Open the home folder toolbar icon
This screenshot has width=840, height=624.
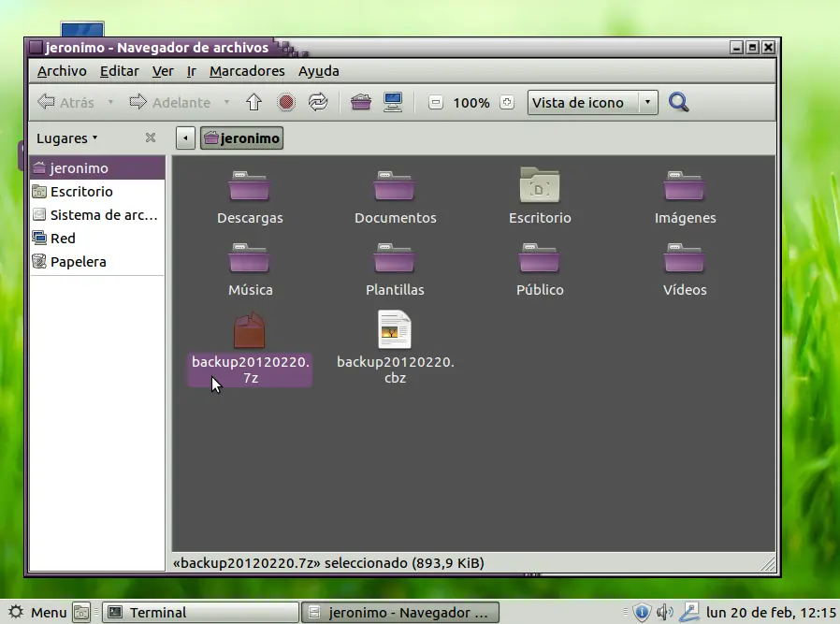click(x=361, y=102)
